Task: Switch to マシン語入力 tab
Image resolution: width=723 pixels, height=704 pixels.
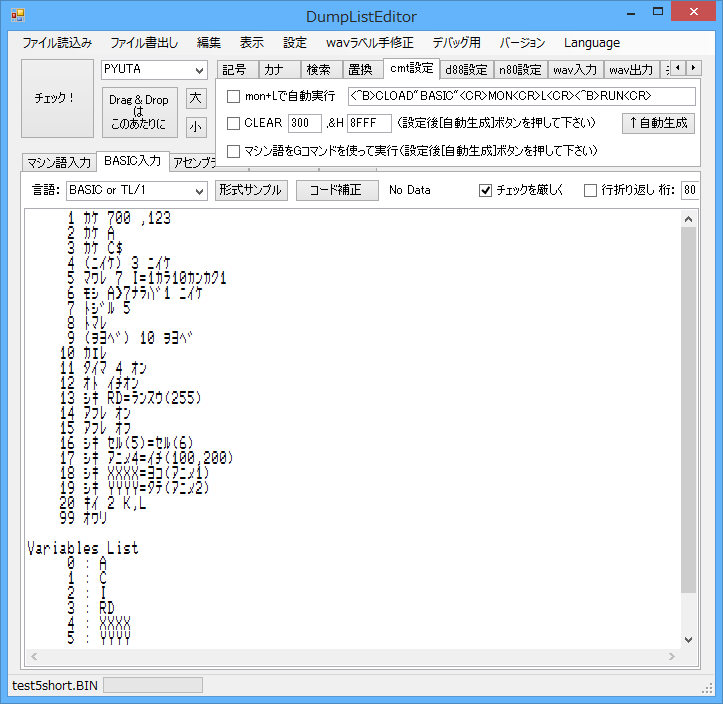Action: 59,162
